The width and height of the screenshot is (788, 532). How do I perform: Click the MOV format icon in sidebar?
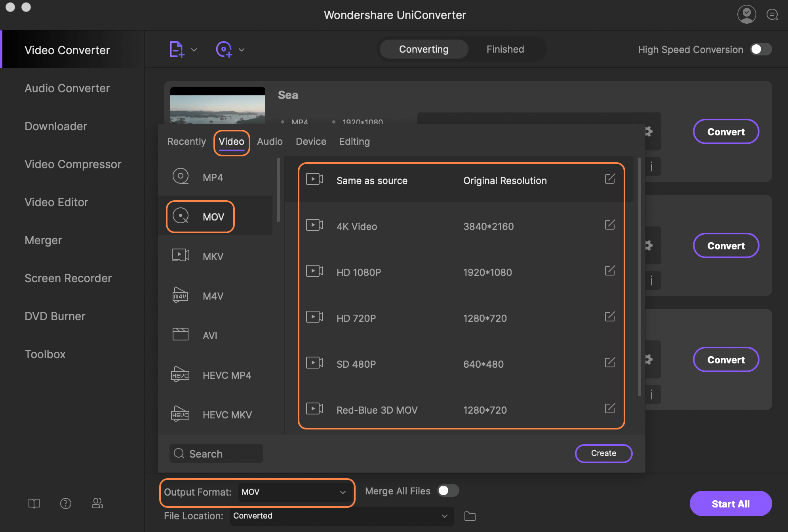coord(180,216)
